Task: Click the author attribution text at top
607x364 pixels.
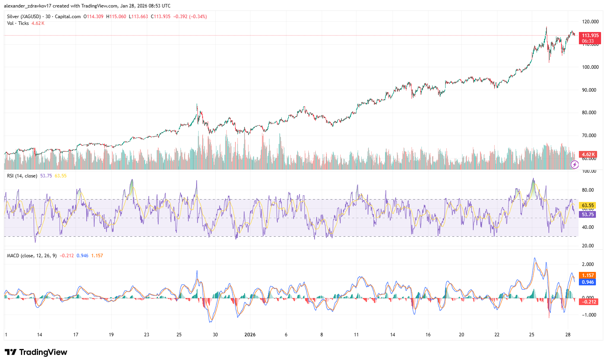Action: point(87,6)
